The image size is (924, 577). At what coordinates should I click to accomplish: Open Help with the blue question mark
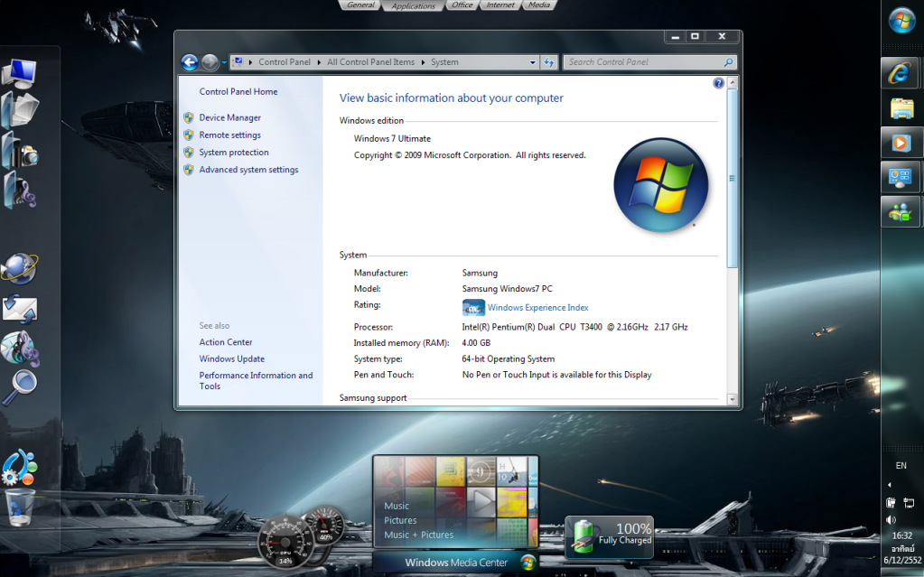click(x=718, y=83)
